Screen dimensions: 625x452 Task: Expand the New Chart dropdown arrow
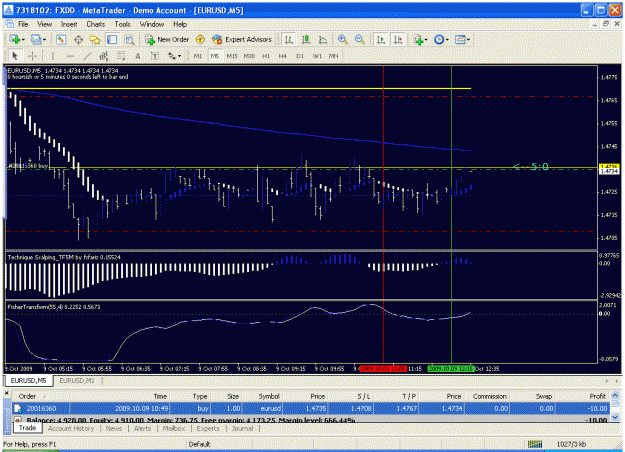(23, 40)
